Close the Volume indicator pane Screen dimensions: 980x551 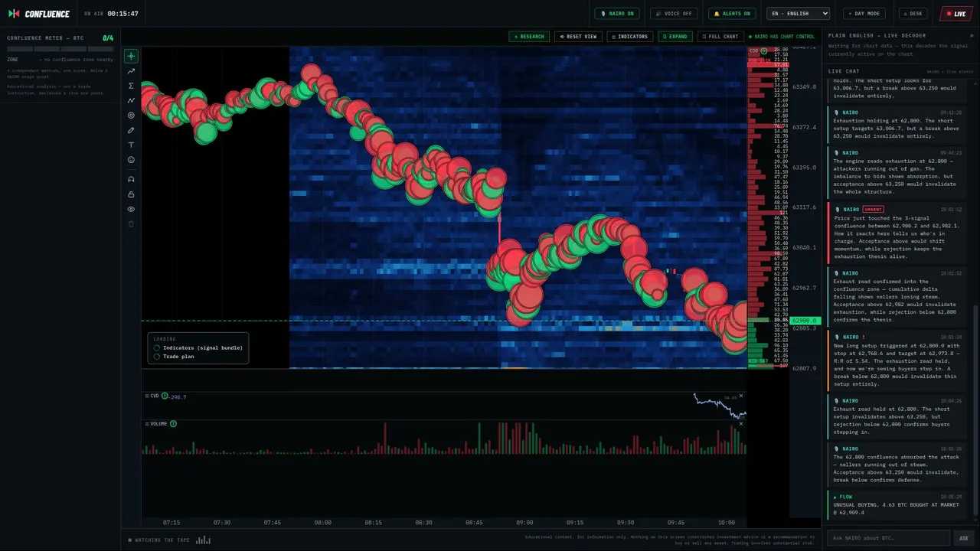tap(740, 423)
